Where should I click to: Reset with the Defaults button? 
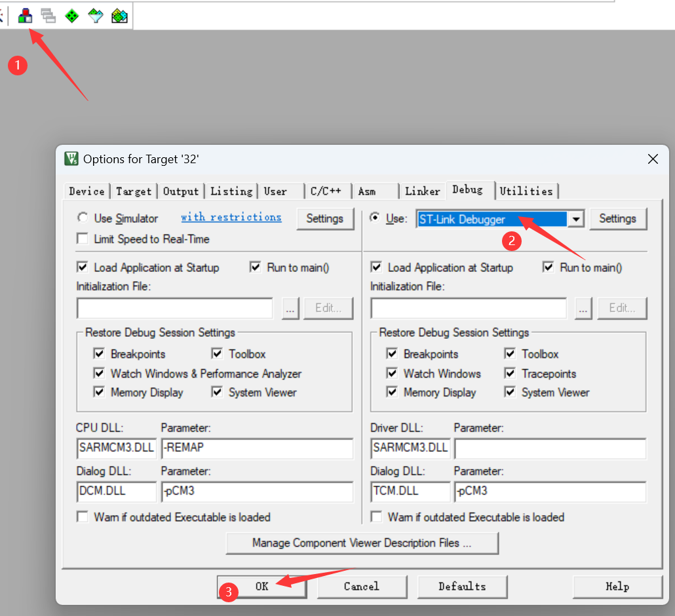tap(462, 587)
